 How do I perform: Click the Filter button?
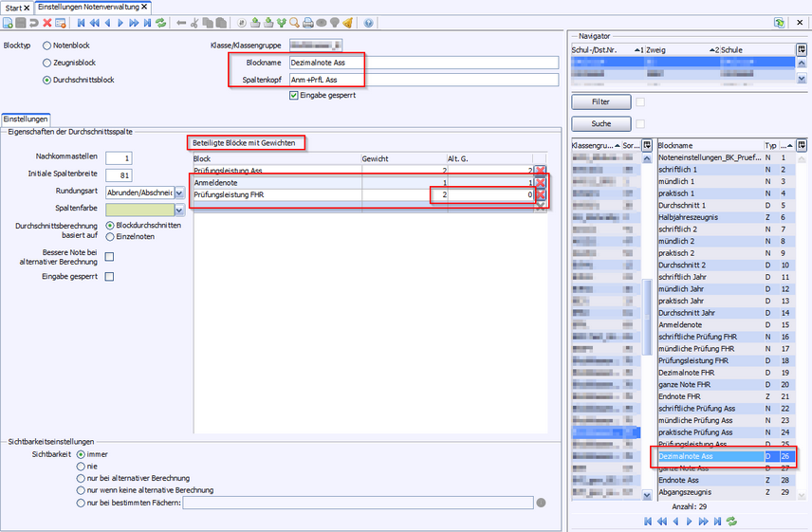600,101
